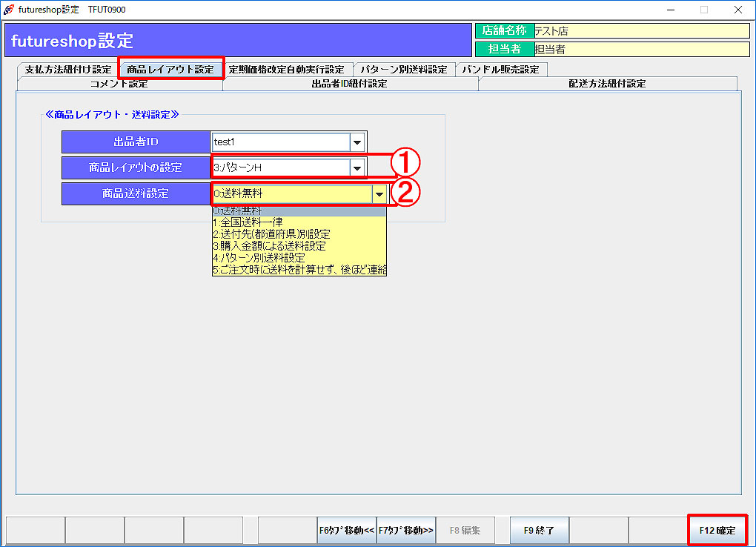Choose 1:全国送料一律 option

pos(299,222)
